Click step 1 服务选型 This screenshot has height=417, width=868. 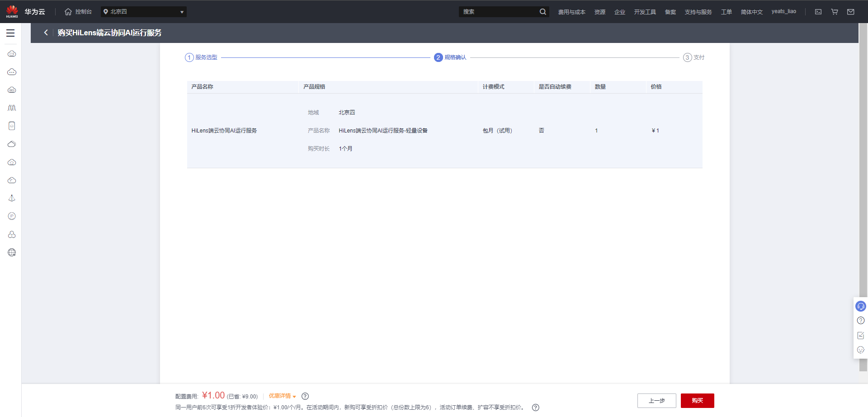coord(201,57)
